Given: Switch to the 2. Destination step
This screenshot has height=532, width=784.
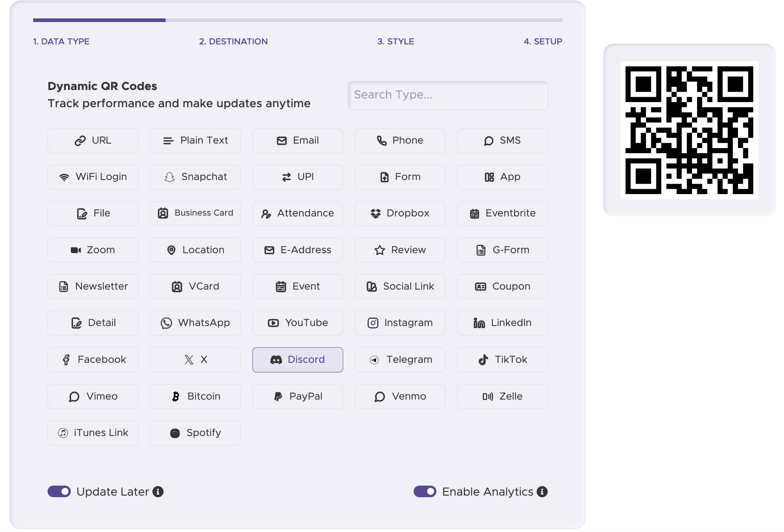Looking at the screenshot, I should point(234,41).
